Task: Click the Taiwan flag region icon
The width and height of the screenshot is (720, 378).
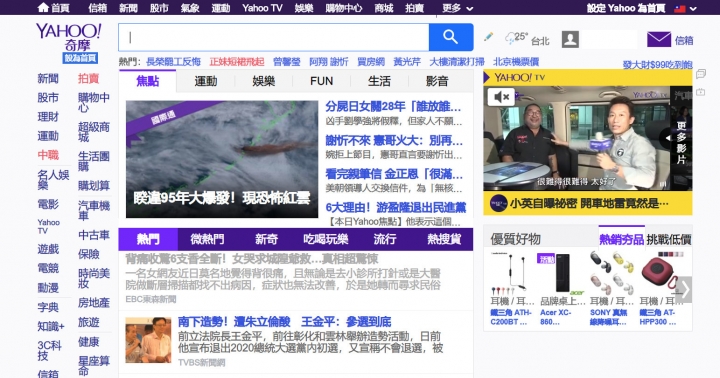Action: coord(680,8)
